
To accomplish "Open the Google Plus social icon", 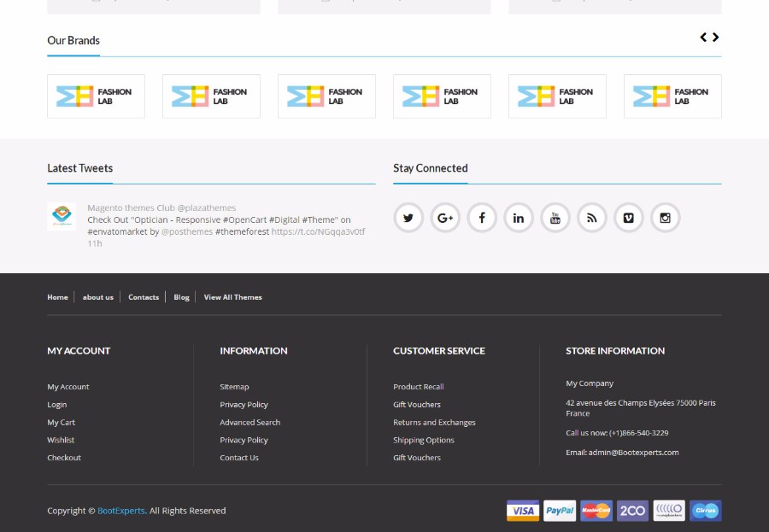I will click(445, 218).
